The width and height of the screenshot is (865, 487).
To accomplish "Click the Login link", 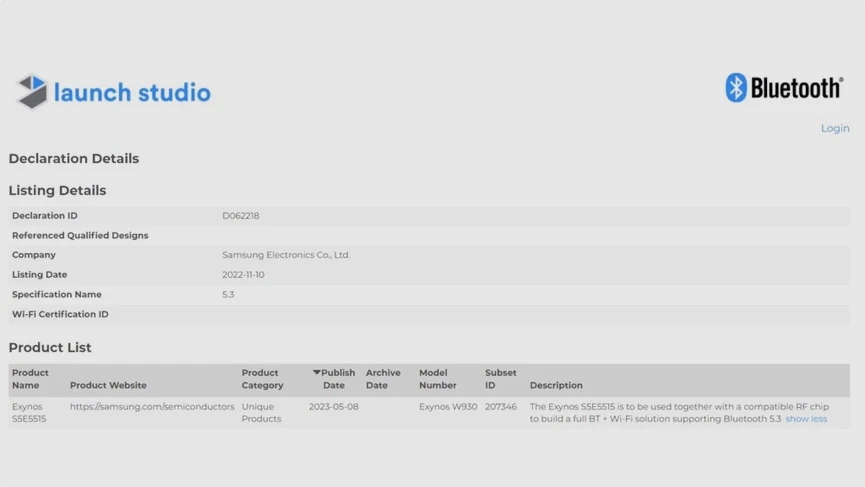I will click(x=834, y=128).
